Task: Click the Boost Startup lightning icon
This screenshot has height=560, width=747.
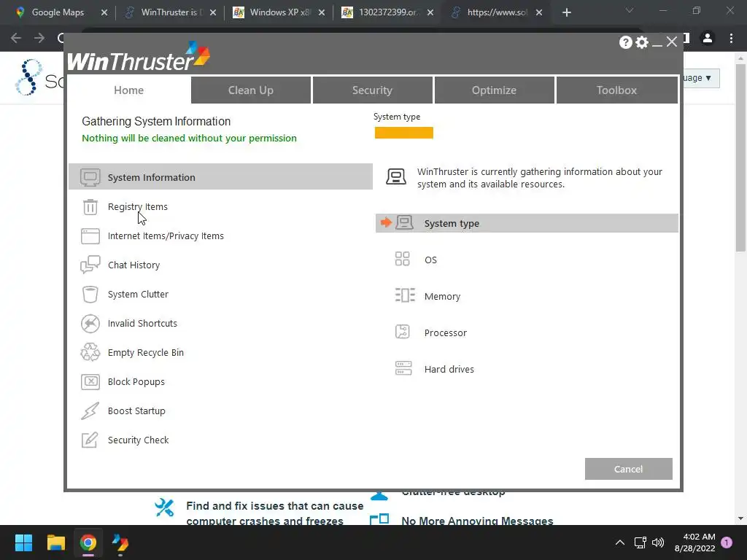Action: point(90,411)
